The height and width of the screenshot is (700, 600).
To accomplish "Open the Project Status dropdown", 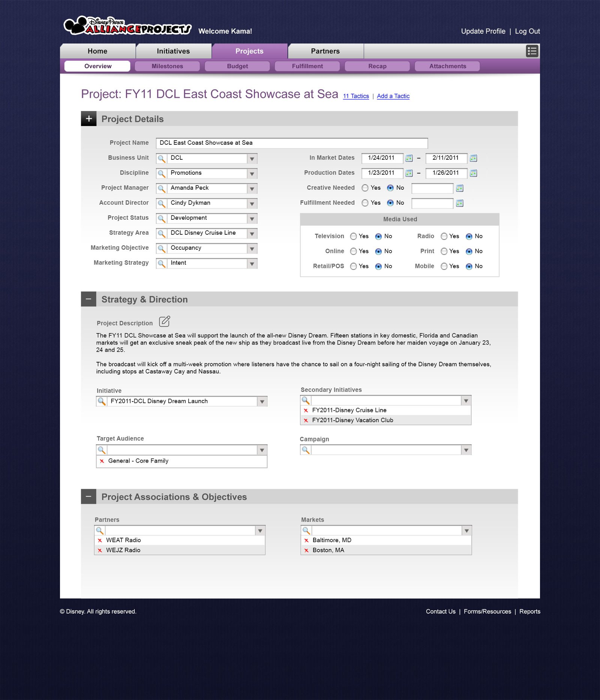I will click(252, 219).
